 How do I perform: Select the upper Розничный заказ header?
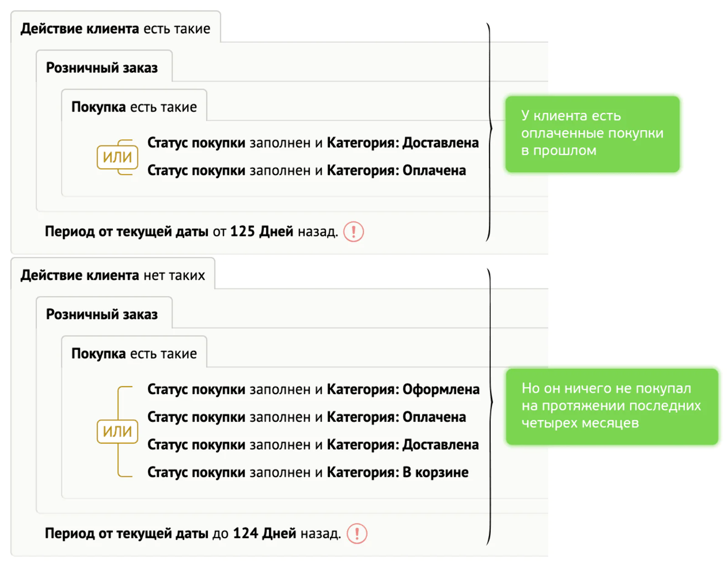coord(102,68)
